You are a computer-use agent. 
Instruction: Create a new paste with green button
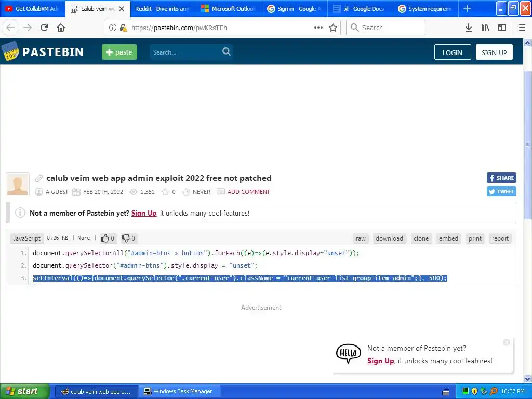pos(119,52)
